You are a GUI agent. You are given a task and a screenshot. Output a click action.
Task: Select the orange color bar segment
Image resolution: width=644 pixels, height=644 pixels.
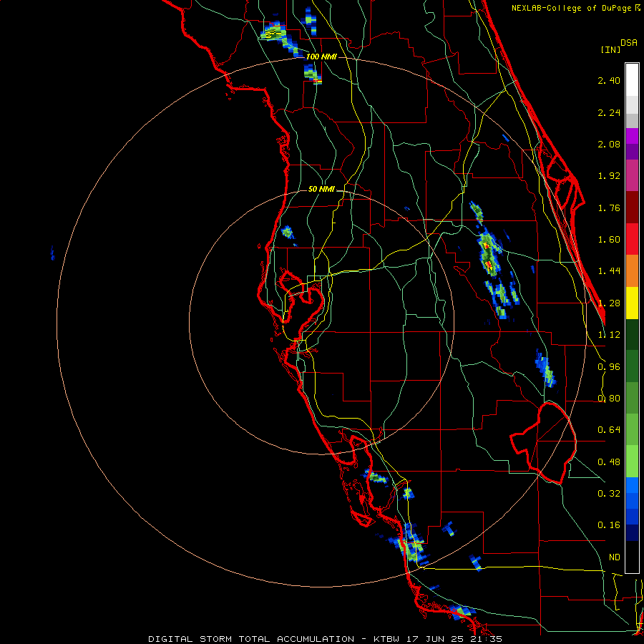[632, 271]
